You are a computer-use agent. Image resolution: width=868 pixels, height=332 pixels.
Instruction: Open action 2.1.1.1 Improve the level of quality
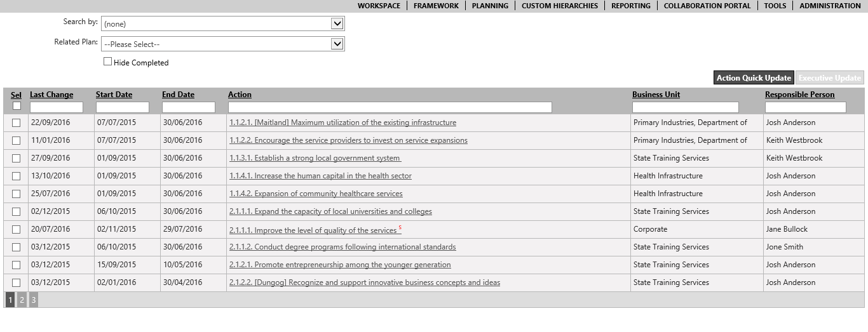(x=313, y=230)
